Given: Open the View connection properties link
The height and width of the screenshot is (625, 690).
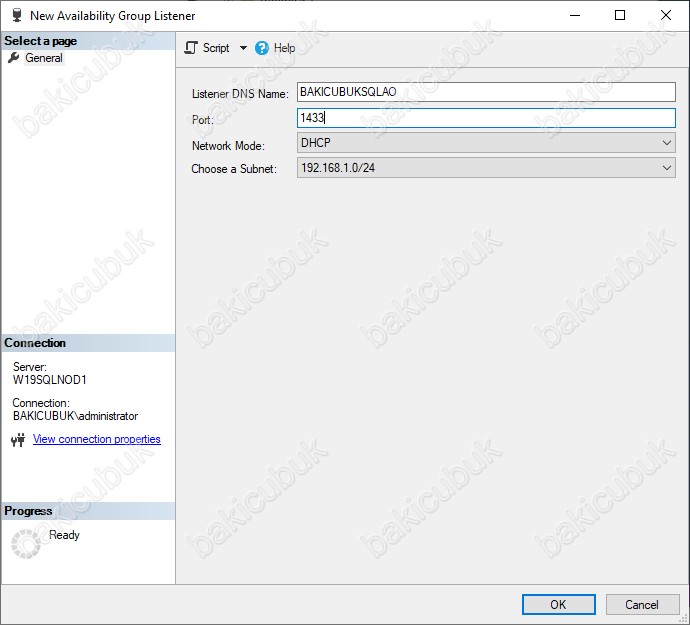Looking at the screenshot, I should [96, 439].
